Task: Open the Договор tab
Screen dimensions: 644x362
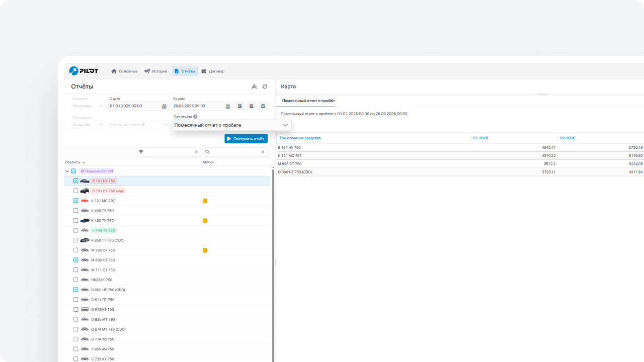Action: click(x=213, y=71)
